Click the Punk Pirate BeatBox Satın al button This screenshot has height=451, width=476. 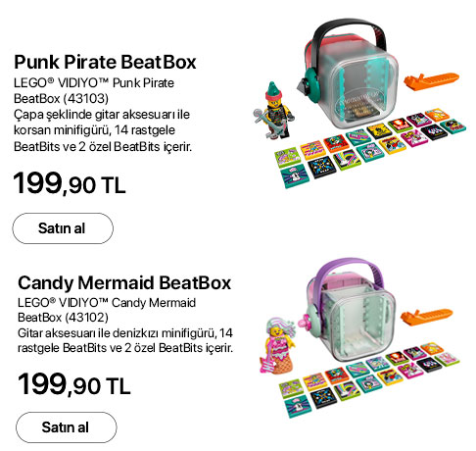(63, 228)
